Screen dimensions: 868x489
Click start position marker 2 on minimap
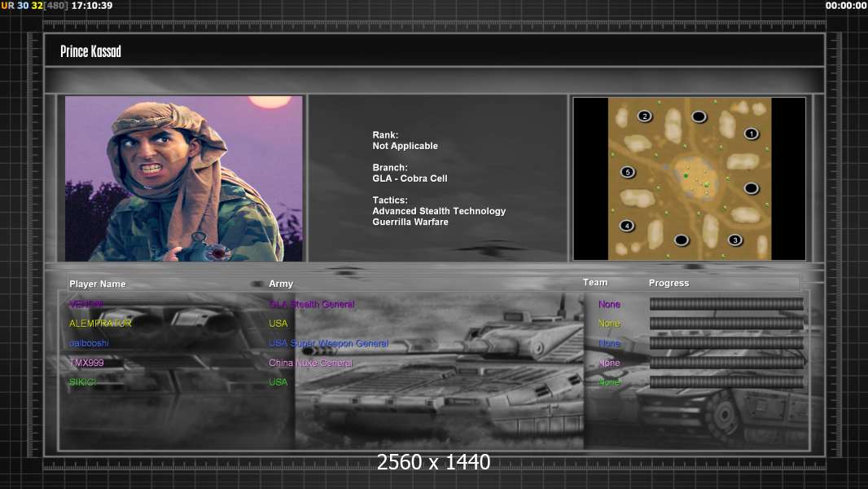pyautogui.click(x=644, y=117)
